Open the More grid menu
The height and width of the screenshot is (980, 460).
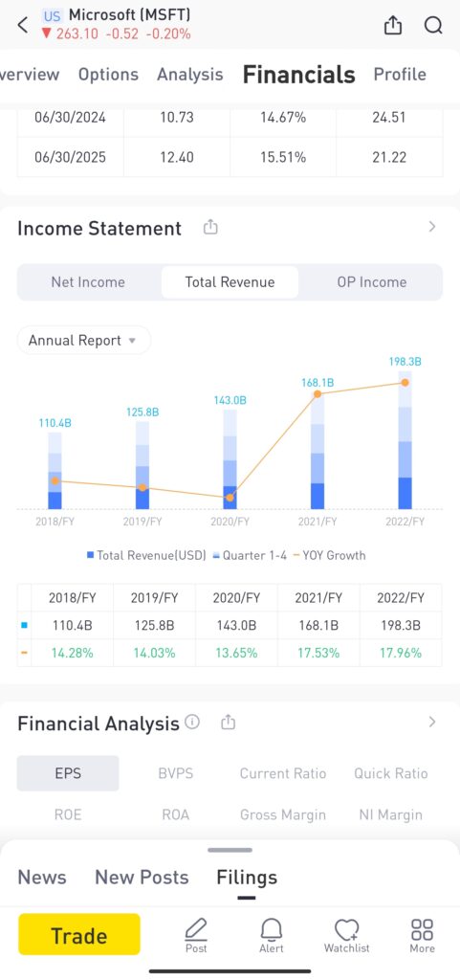coord(422,935)
